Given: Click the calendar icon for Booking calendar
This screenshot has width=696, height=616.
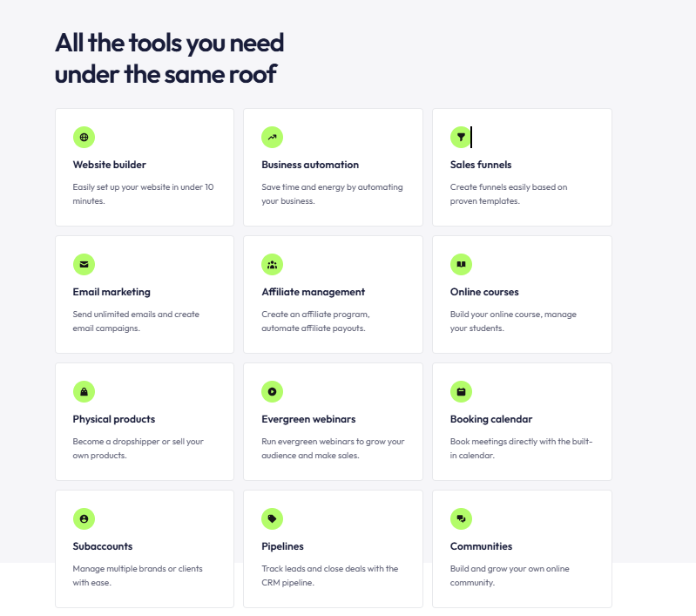Looking at the screenshot, I should click(461, 391).
